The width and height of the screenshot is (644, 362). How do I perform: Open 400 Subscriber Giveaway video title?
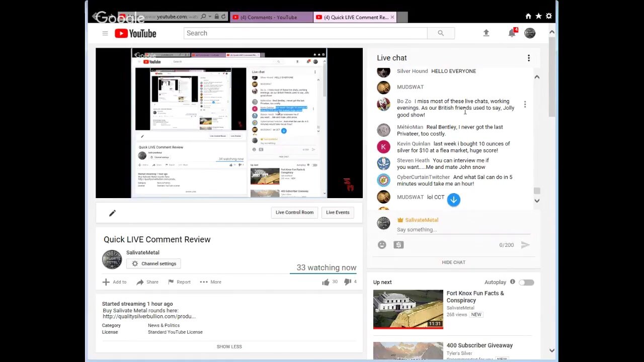(x=479, y=345)
